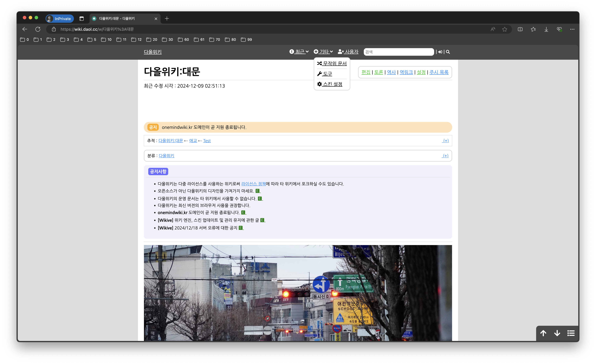
Task: Select 무작위 문서 from menu
Action: click(332, 63)
